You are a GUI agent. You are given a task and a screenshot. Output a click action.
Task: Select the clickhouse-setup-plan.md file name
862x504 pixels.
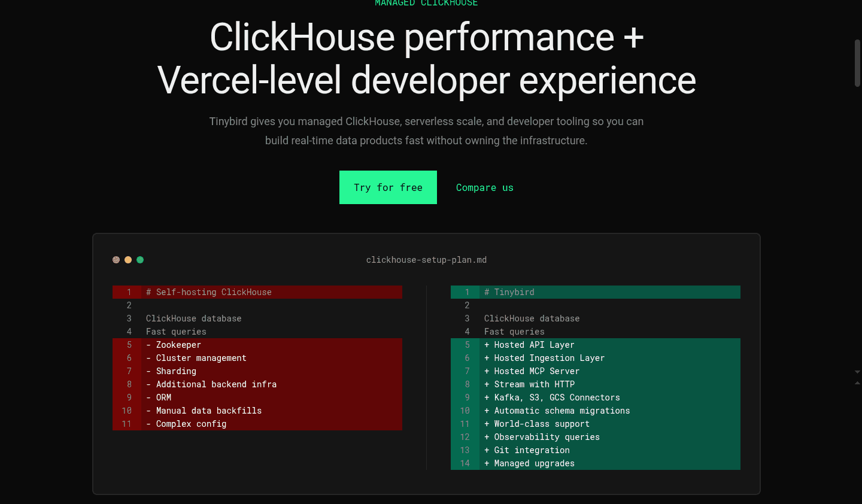(426, 260)
